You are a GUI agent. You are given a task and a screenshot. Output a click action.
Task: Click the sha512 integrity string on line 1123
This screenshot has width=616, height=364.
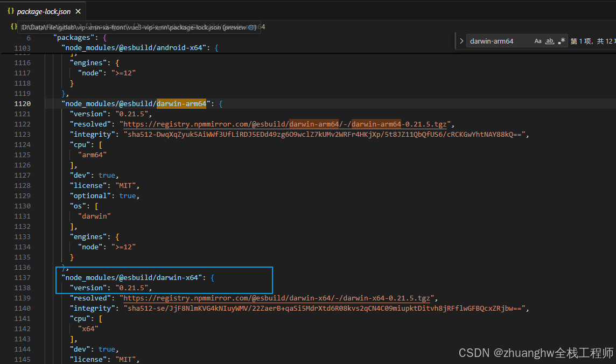pos(323,134)
